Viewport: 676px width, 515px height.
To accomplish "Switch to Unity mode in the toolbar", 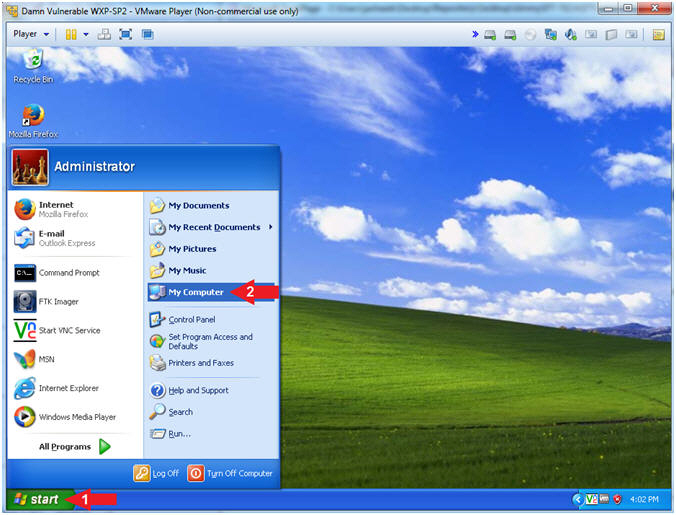I will click(147, 34).
